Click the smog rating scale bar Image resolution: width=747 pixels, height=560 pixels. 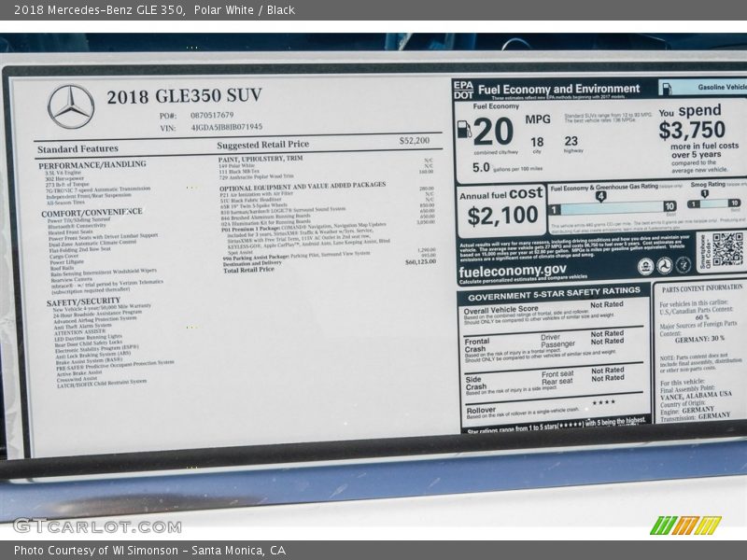[x=713, y=203]
